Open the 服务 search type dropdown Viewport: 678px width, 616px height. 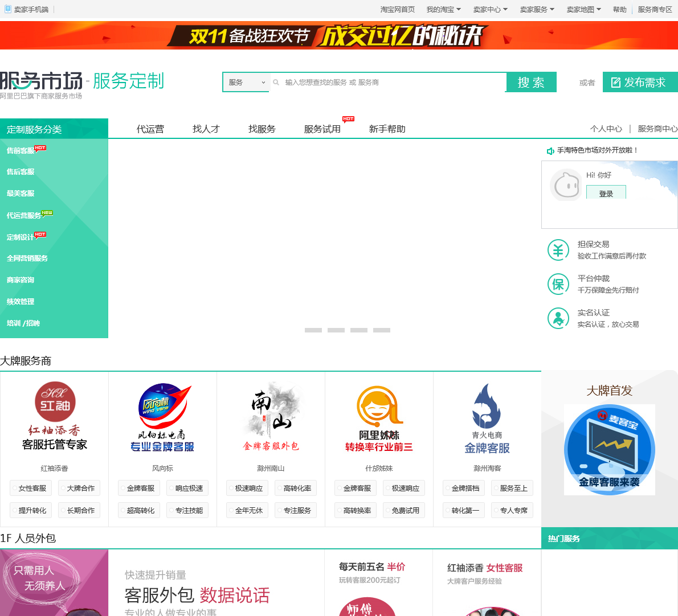(247, 83)
